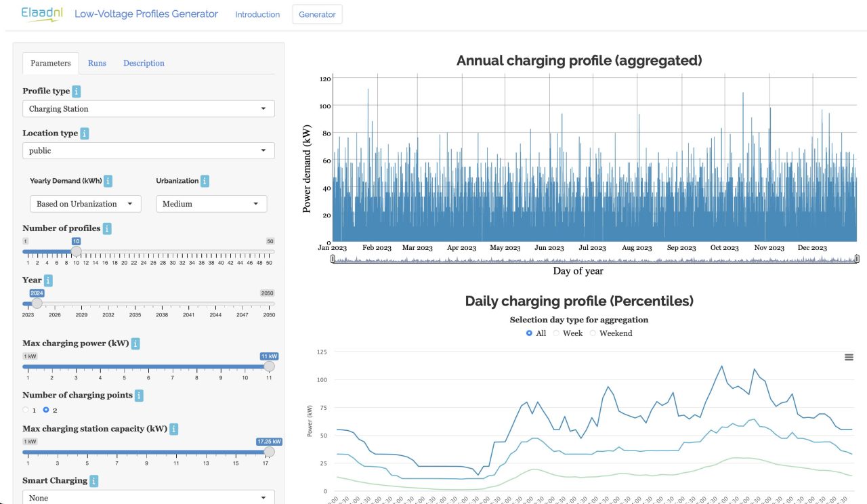The width and height of the screenshot is (867, 504).
Task: Switch to the Runs tab
Action: pyautogui.click(x=97, y=63)
